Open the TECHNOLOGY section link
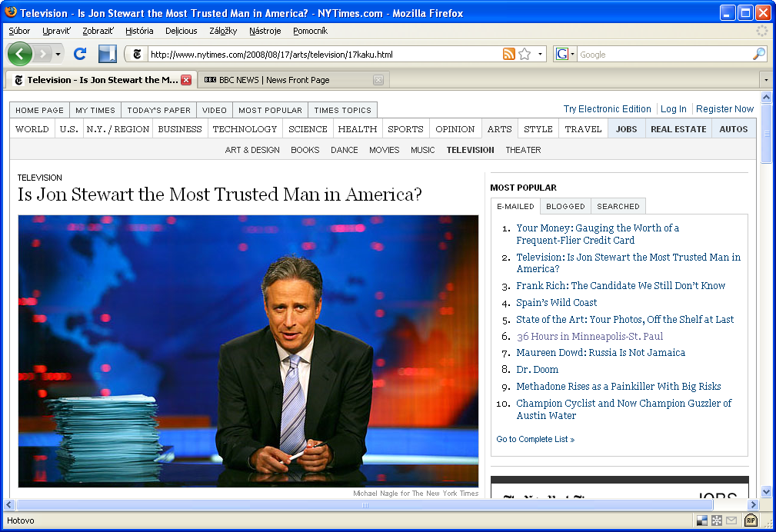Viewport: 776px width, 532px height. point(245,129)
